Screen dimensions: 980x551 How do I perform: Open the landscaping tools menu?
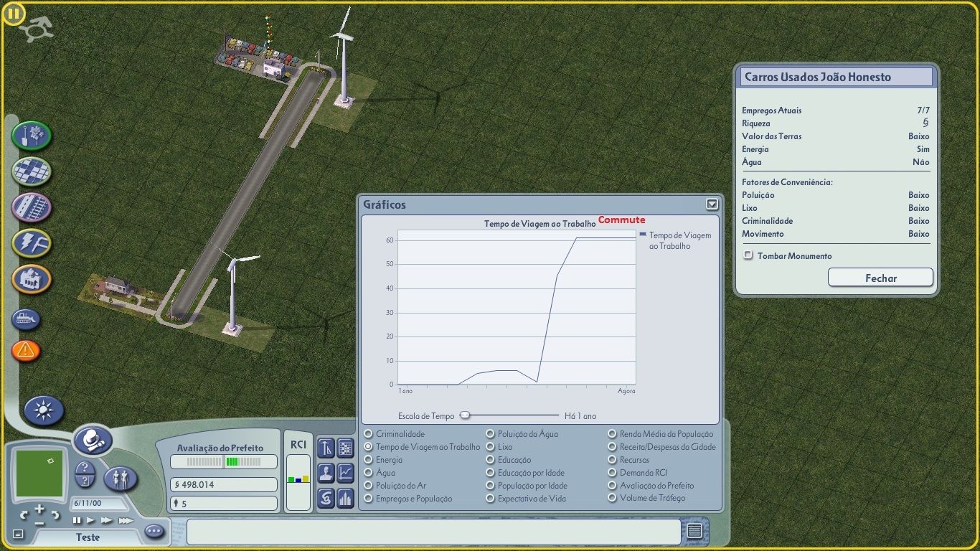pyautogui.click(x=31, y=135)
